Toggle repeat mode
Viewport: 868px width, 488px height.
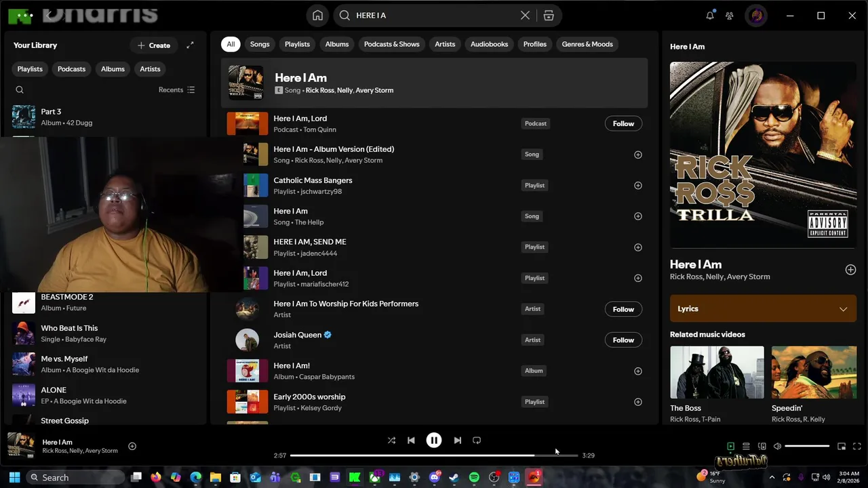tap(477, 440)
